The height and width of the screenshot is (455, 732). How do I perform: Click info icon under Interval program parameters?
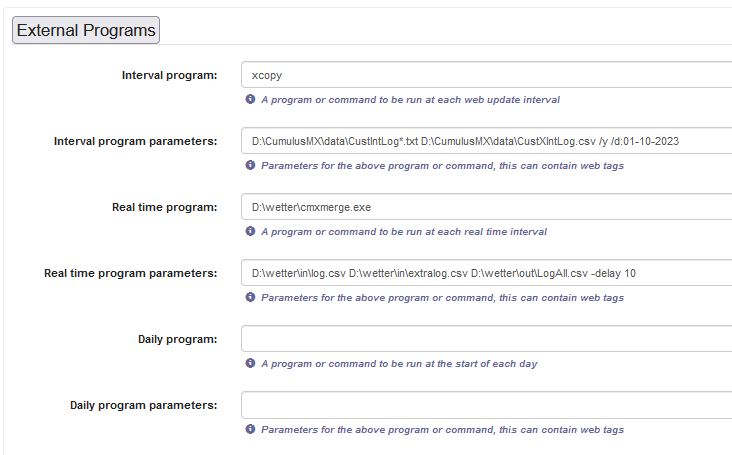[250, 165]
